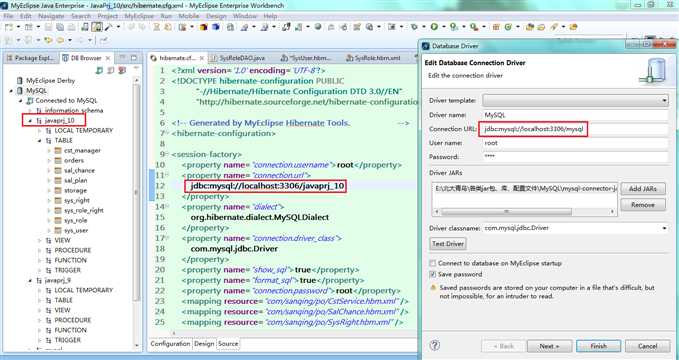Screen dimensions: 679x360
Task: Maximize the DB Browser view panel
Action: pyautogui.click(x=134, y=58)
